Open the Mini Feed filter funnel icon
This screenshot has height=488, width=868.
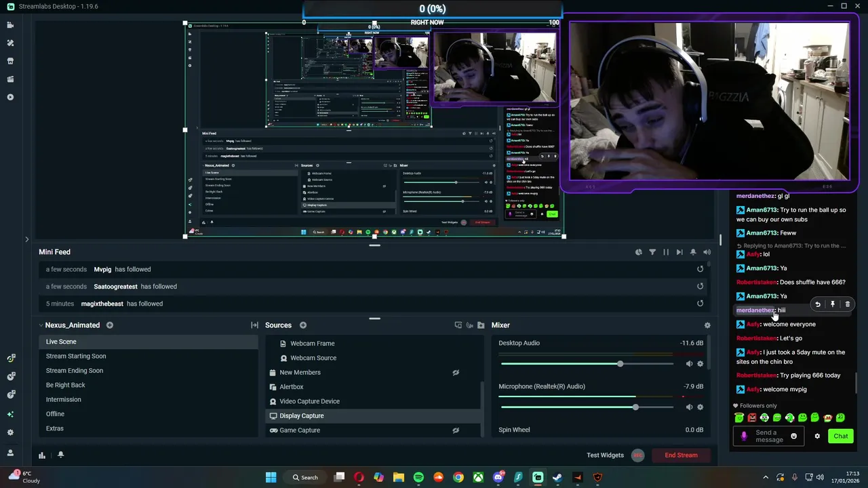[x=652, y=252]
